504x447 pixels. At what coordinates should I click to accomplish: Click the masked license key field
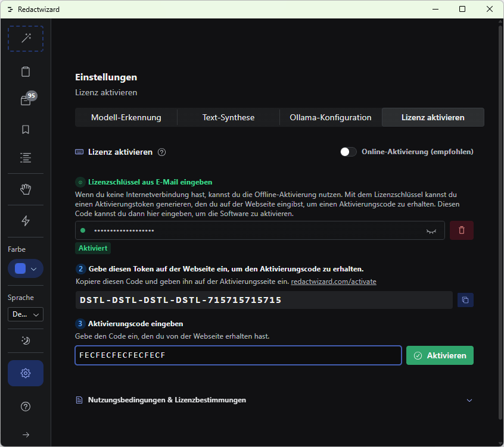260,230
